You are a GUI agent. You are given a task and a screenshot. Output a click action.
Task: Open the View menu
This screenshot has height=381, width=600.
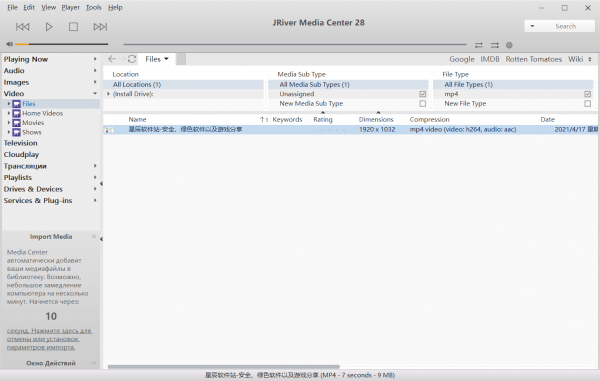pyautogui.click(x=49, y=8)
